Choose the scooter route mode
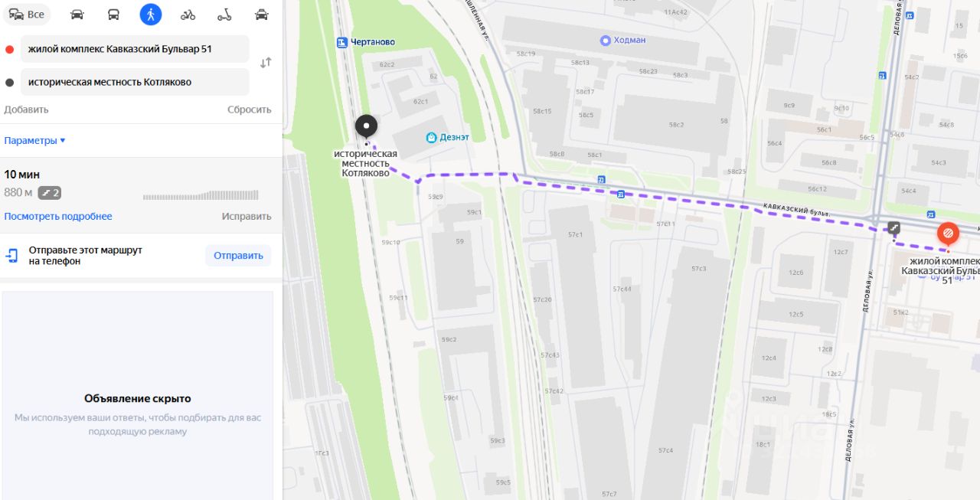 [224, 15]
